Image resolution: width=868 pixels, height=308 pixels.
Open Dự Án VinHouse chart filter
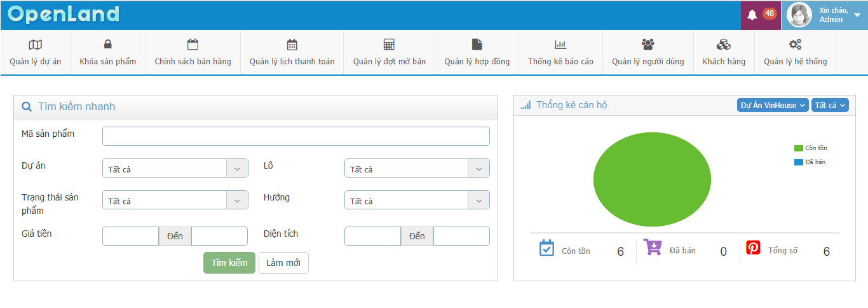773,106
